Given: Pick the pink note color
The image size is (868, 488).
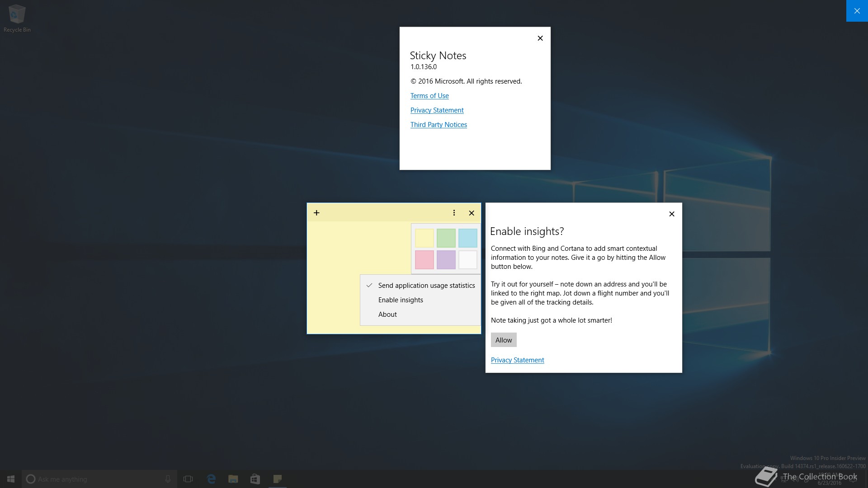Looking at the screenshot, I should tap(425, 260).
